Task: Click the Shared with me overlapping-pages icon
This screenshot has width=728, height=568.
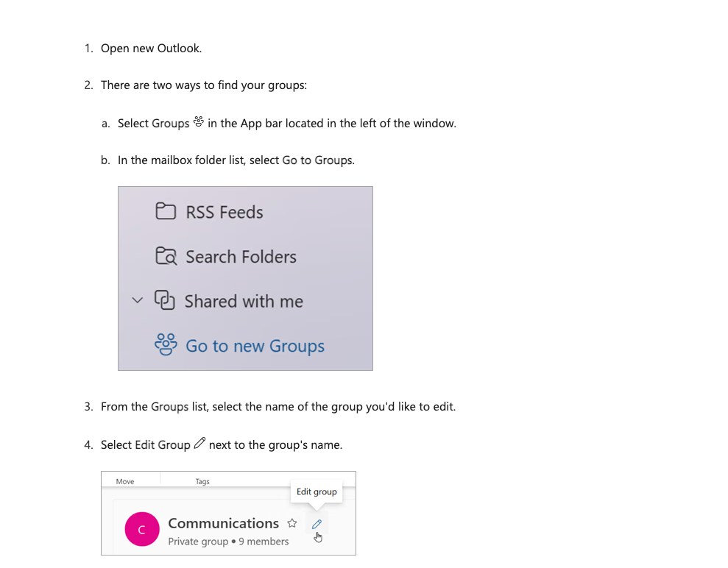Action: 163,300
